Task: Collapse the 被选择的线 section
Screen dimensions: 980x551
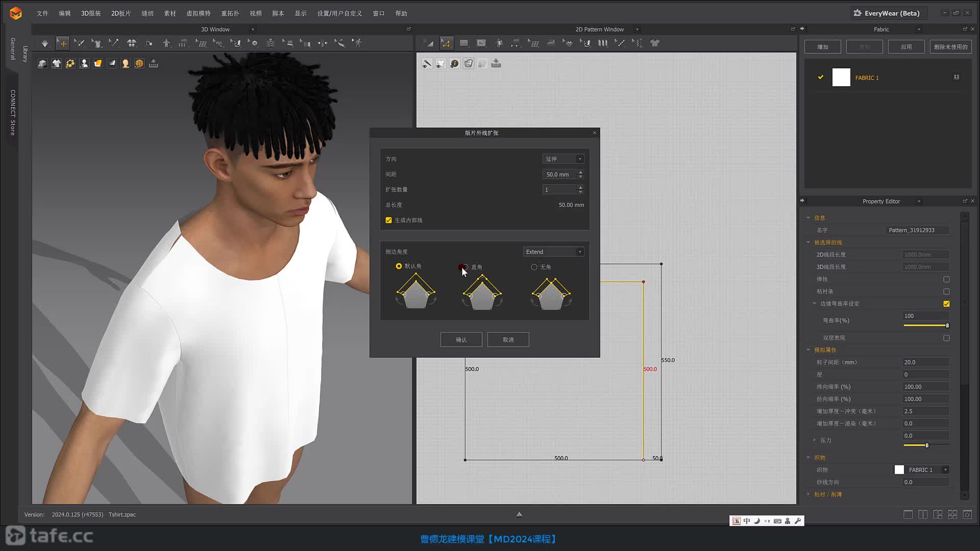Action: 808,242
